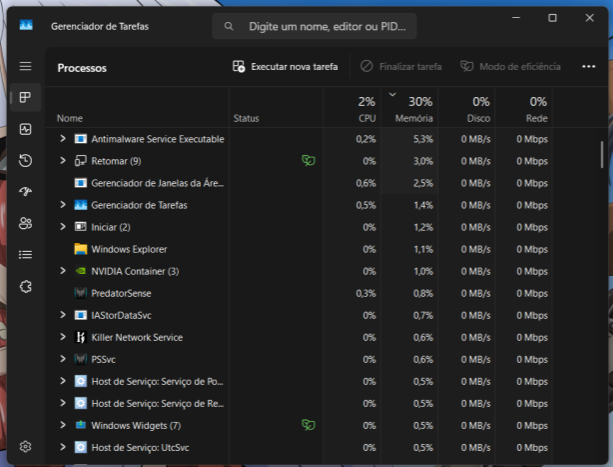613x467 pixels.
Task: Click the 0,3% CPU value for PredatorSense
Action: pyautogui.click(x=366, y=293)
